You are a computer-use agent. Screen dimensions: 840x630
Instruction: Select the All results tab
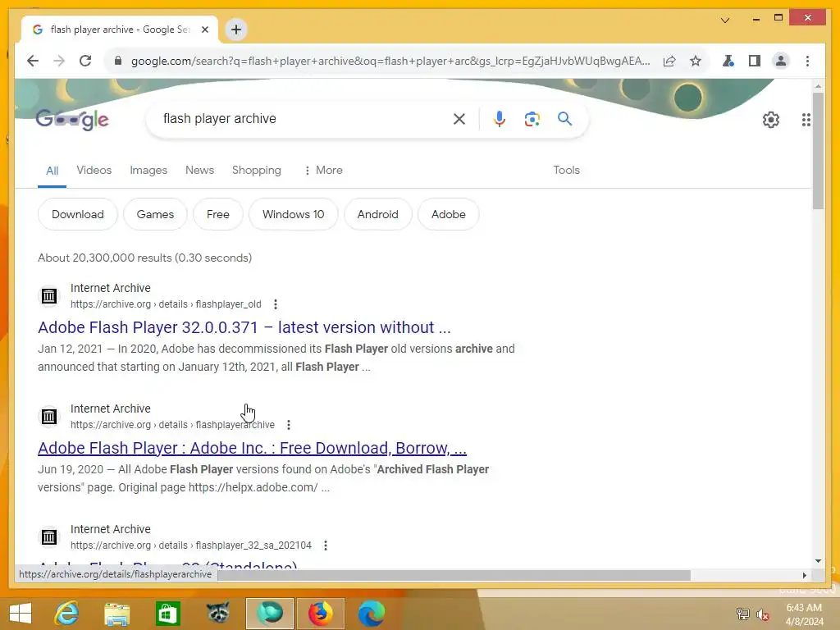pos(52,171)
